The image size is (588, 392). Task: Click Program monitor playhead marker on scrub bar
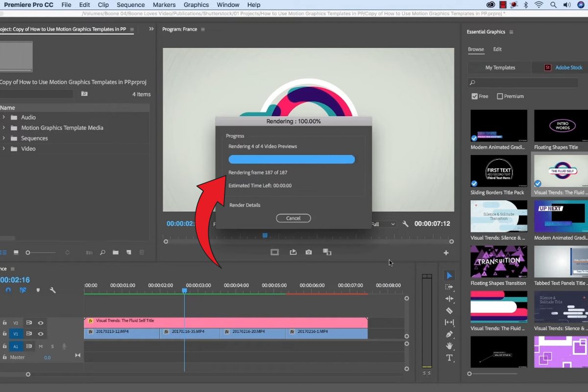(x=265, y=236)
